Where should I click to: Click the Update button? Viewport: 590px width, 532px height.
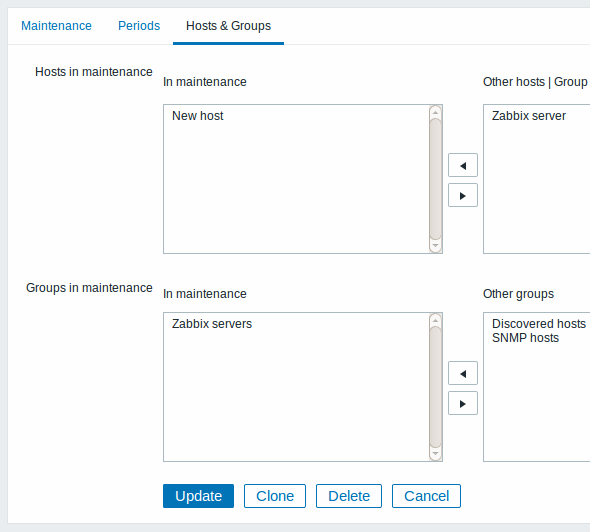198,496
